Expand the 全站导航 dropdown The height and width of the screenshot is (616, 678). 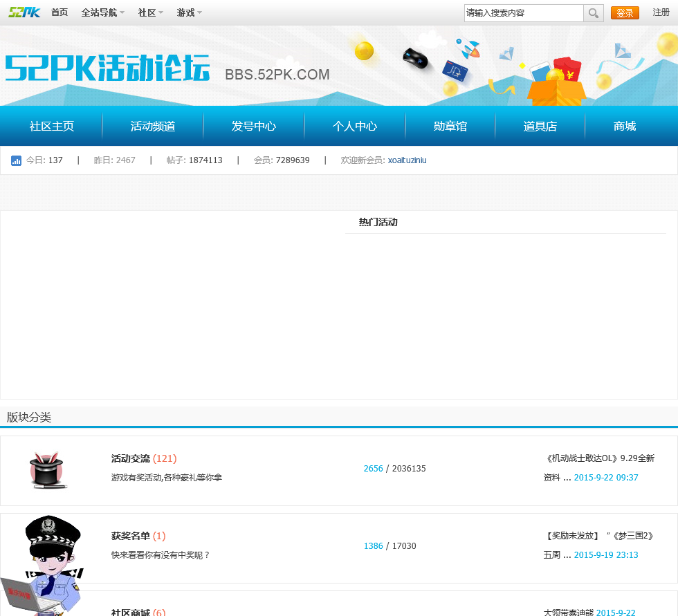pos(103,12)
